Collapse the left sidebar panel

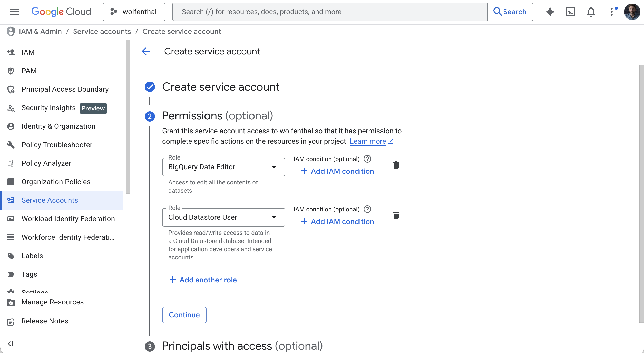11,343
